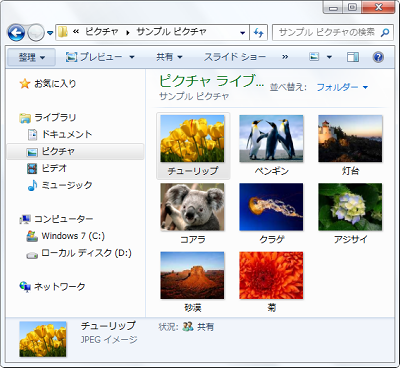Select ライブラリ in navigation pane

55,118
